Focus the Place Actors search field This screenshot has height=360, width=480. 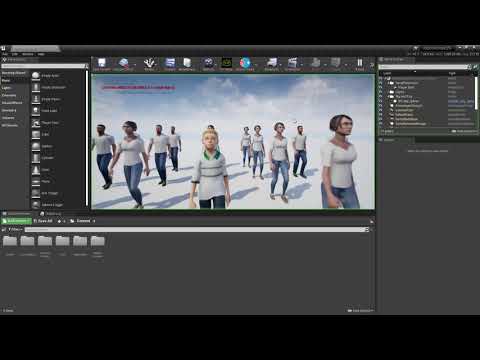[x=43, y=66]
